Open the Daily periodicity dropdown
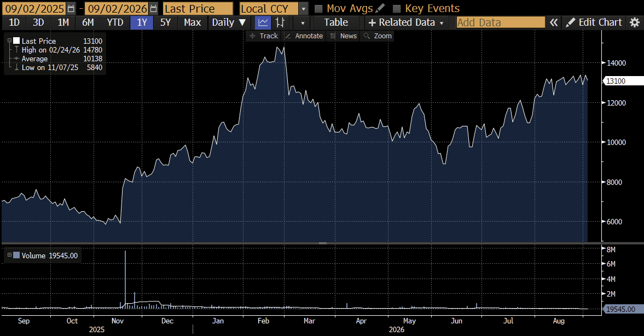644x336 pixels. (x=229, y=22)
